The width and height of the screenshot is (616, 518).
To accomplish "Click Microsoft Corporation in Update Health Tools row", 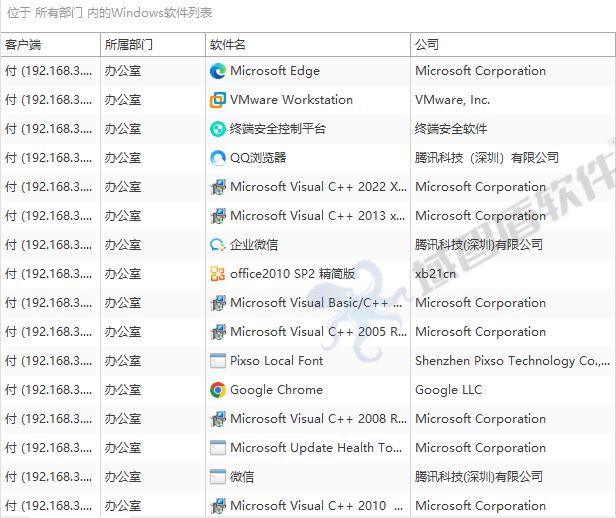I will click(480, 448).
